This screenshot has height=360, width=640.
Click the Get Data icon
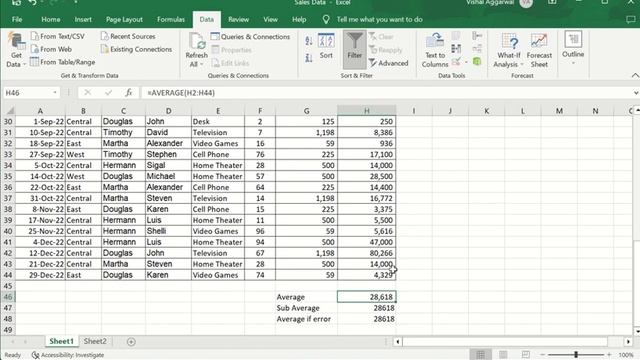tap(16, 41)
